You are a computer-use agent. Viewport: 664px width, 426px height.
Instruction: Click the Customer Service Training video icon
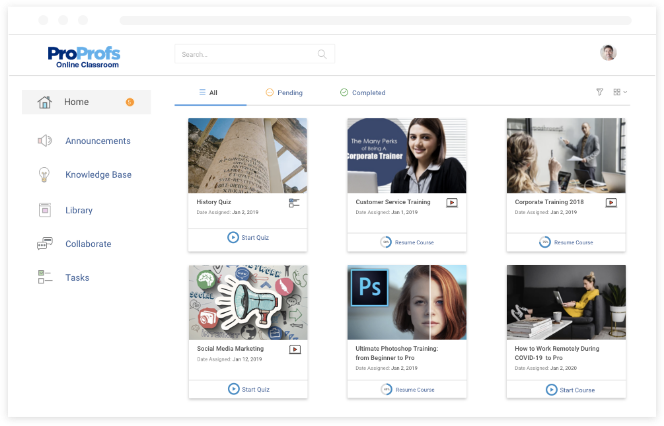coord(452,202)
